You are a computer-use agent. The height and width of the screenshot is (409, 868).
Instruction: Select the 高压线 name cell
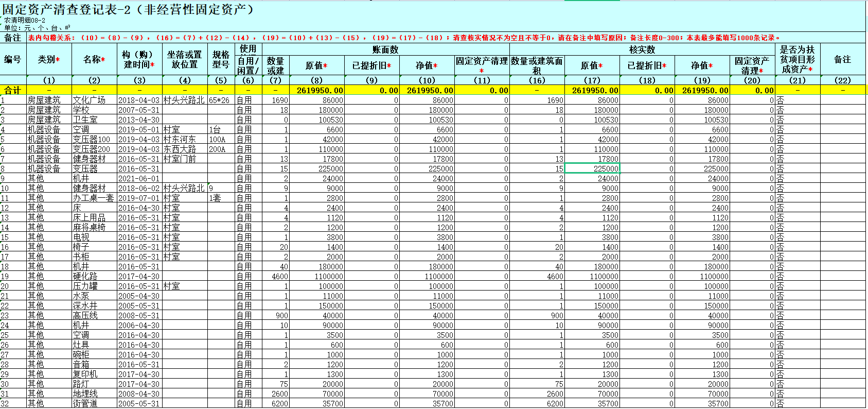point(94,315)
